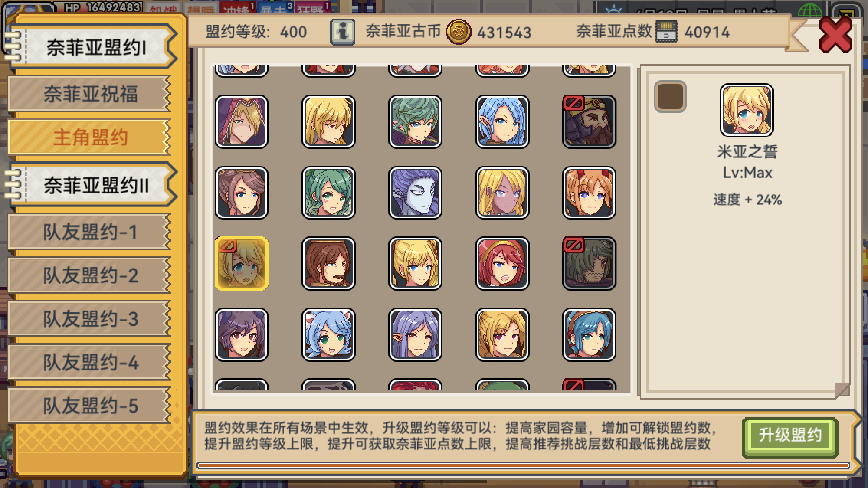The image size is (868, 488).
Task: Open the 奈菲亚祝福 tab
Action: point(90,94)
